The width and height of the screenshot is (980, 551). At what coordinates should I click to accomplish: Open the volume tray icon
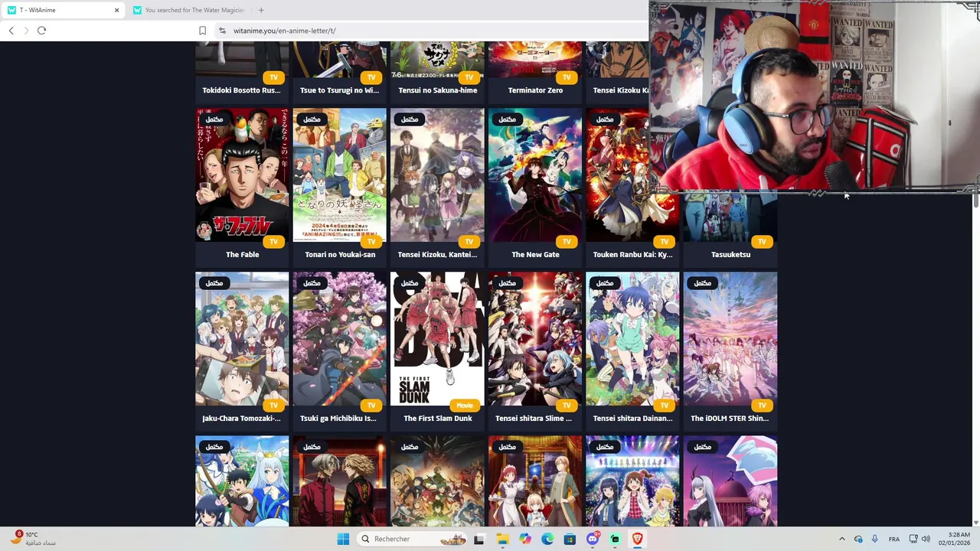(926, 539)
